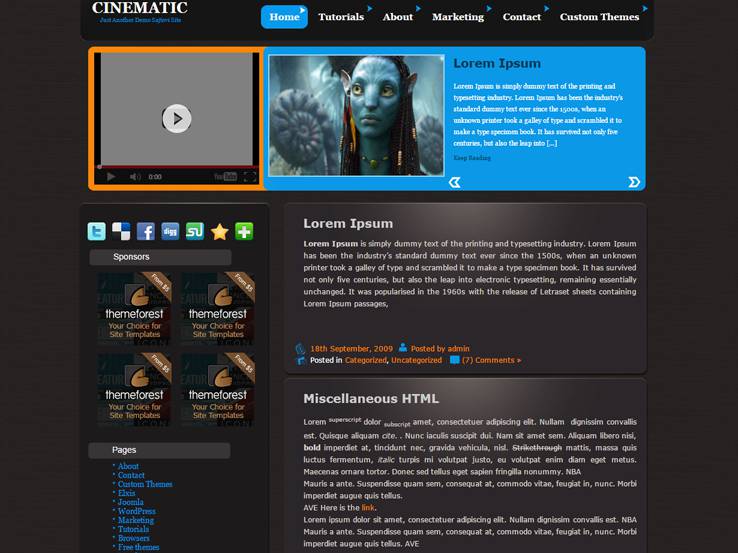The image size is (738, 553).
Task: Click the CINEMATIC site logo
Action: click(x=140, y=8)
